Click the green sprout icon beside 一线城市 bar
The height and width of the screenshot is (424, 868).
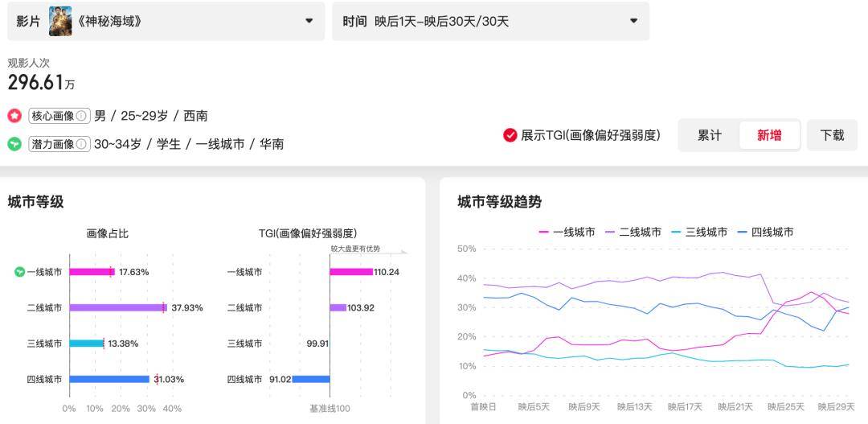[19, 272]
